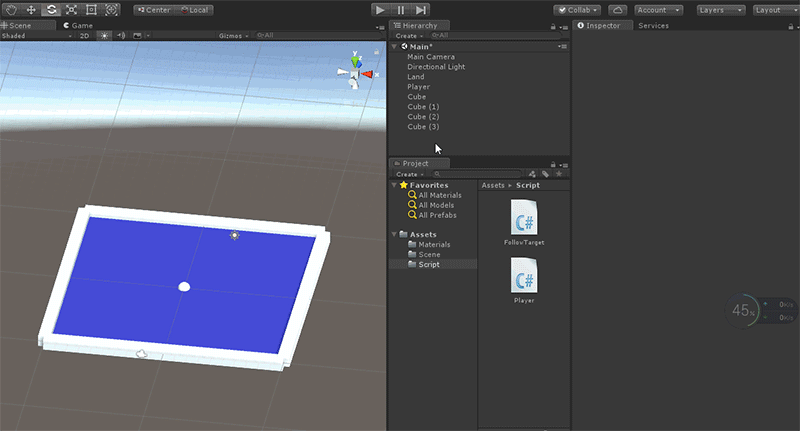Select Cube (3) in Hierarchy
Viewport: 800px width, 431px height.
click(x=423, y=126)
